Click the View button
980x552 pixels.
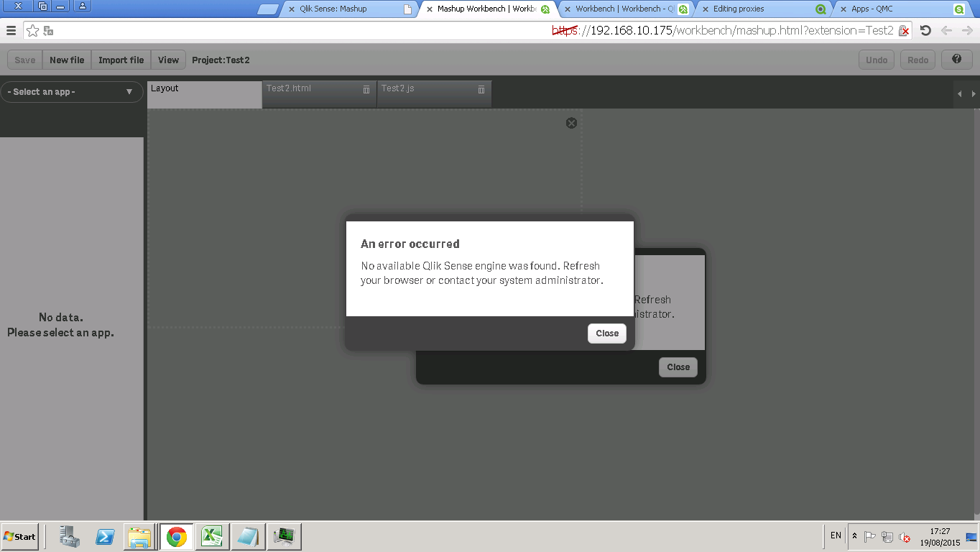pyautogui.click(x=169, y=60)
